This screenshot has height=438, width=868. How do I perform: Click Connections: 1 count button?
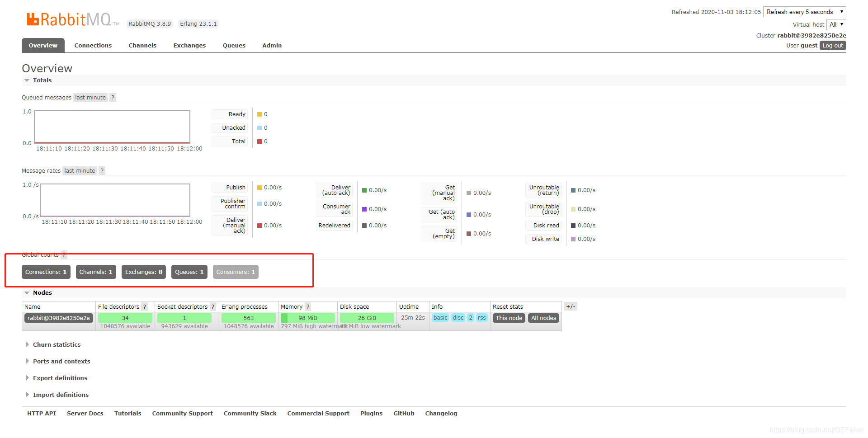click(46, 272)
